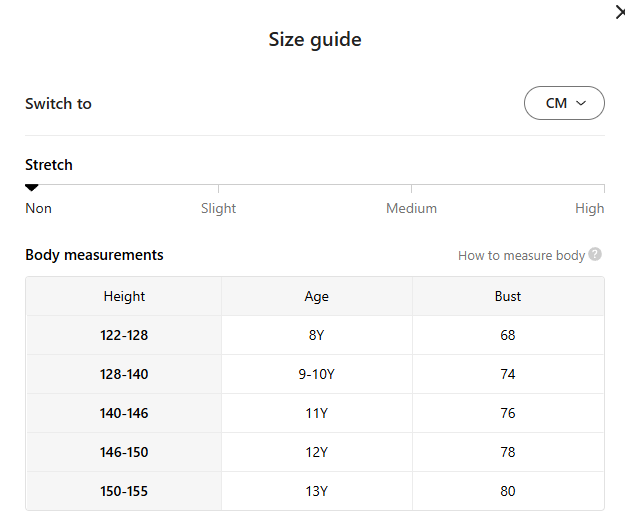Click the question mark help icon
The height and width of the screenshot is (520, 625).
595,255
